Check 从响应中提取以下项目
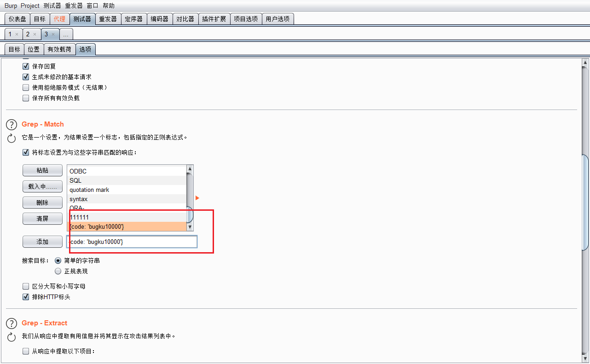The height and width of the screenshot is (364, 590). pos(26,351)
